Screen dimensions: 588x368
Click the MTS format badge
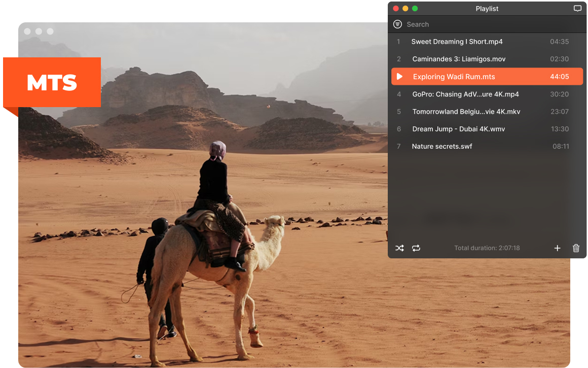coord(52,83)
